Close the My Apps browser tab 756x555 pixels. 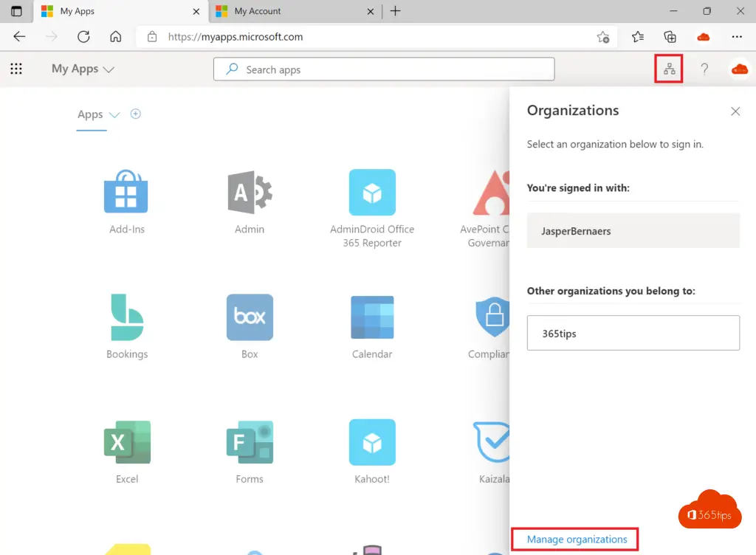(196, 12)
